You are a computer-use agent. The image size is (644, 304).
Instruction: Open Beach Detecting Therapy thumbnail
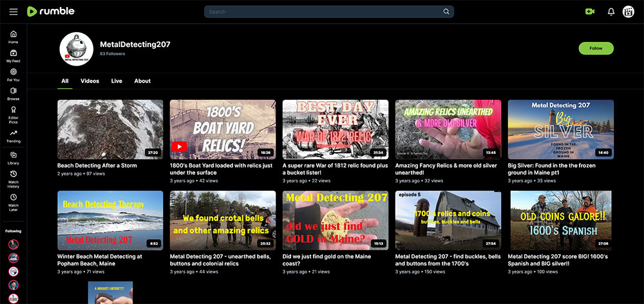tap(110, 220)
